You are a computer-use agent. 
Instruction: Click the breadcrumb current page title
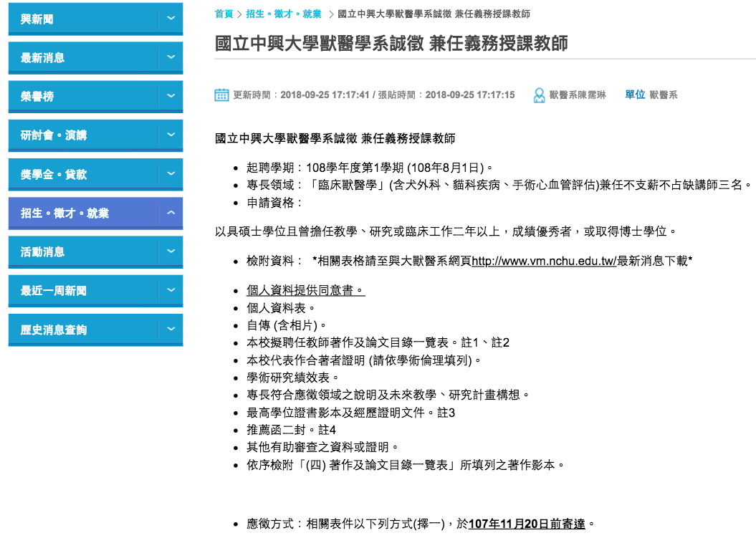tap(434, 14)
